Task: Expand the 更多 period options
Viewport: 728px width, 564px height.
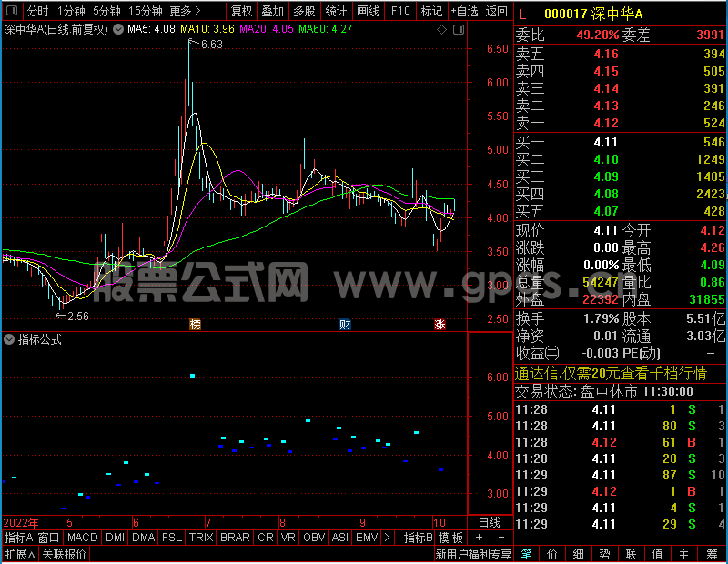Action: (x=185, y=11)
